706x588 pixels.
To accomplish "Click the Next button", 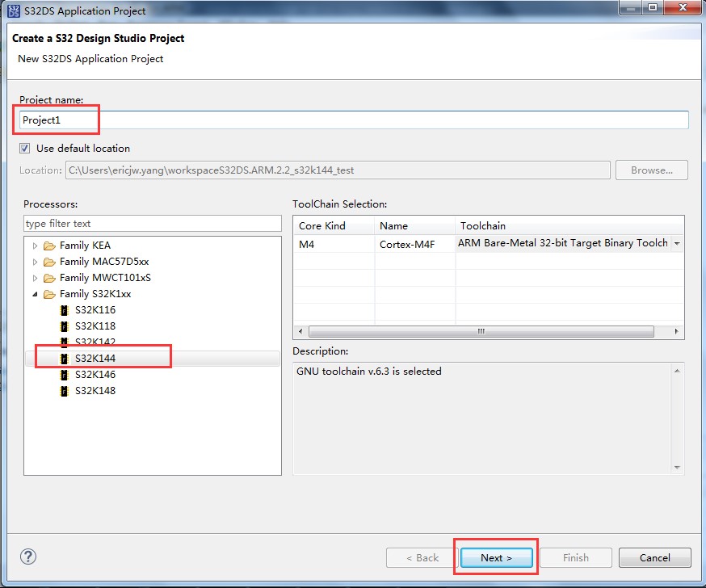I will pos(496,557).
